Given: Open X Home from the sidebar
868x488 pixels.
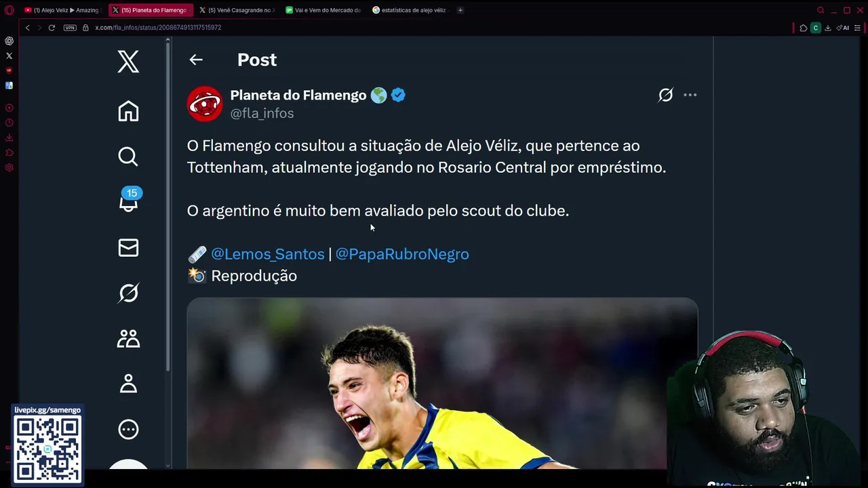Looking at the screenshot, I should [x=128, y=111].
